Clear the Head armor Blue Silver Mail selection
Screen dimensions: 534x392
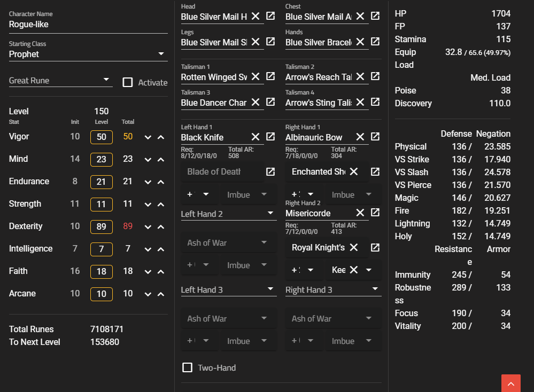point(256,16)
